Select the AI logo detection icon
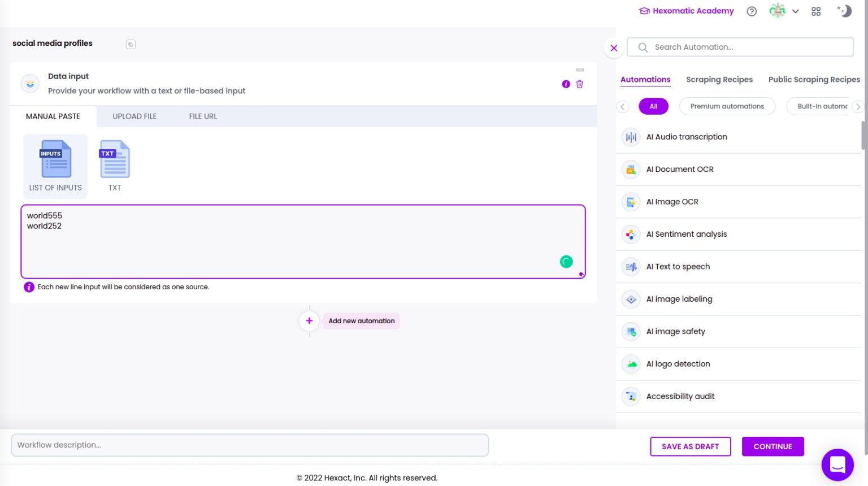The width and height of the screenshot is (868, 486). (x=631, y=364)
